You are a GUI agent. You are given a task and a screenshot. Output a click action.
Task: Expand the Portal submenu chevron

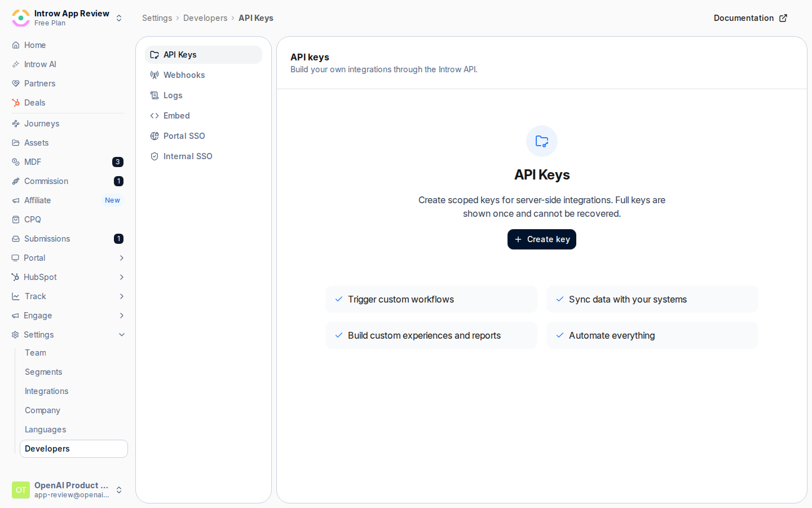[x=122, y=258]
